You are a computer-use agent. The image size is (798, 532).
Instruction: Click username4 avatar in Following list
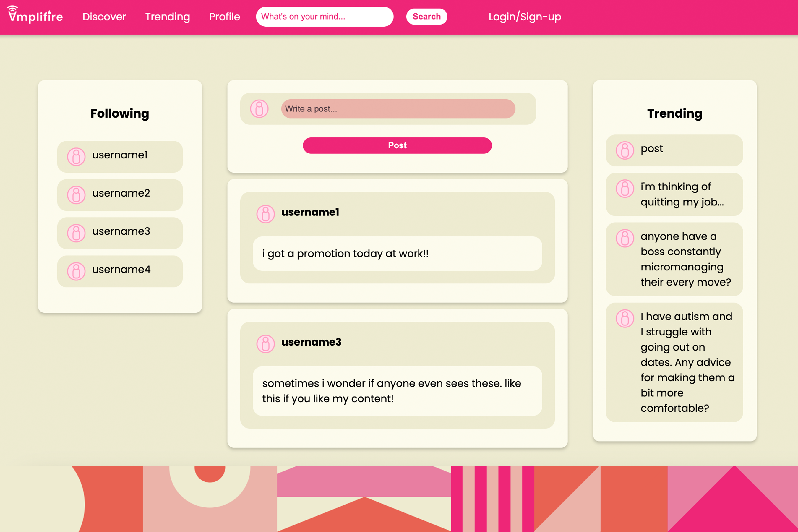coord(76,271)
